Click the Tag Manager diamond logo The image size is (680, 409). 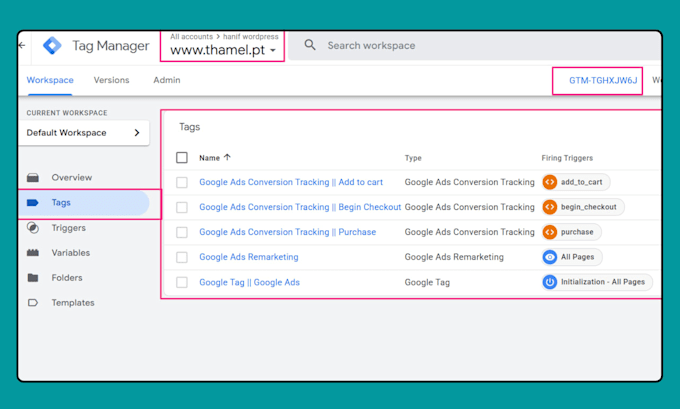click(x=52, y=46)
